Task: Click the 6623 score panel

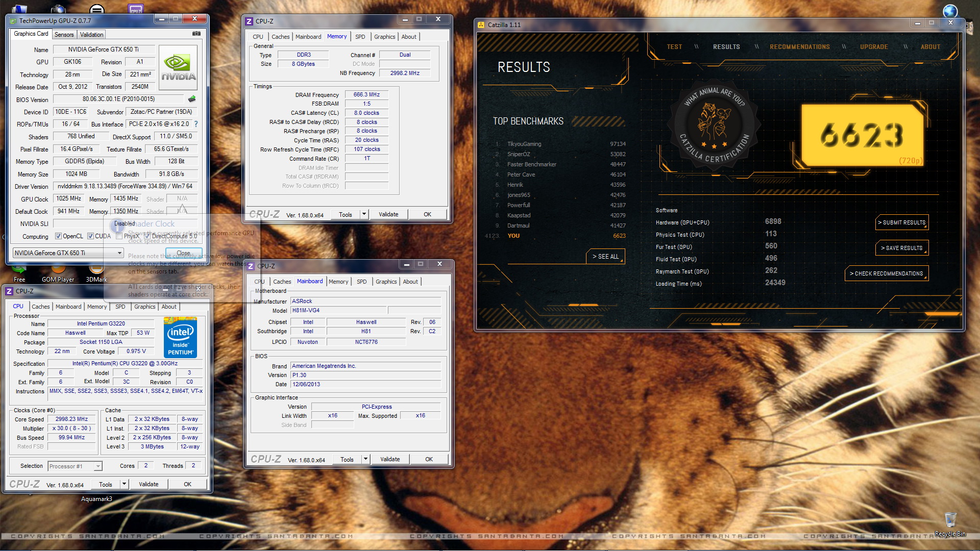Action: pos(862,135)
